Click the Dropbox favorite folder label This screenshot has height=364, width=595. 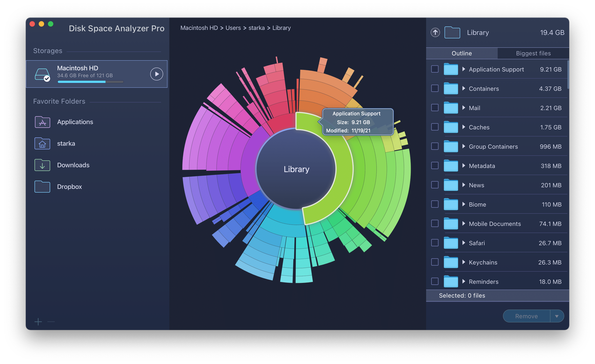click(x=69, y=187)
